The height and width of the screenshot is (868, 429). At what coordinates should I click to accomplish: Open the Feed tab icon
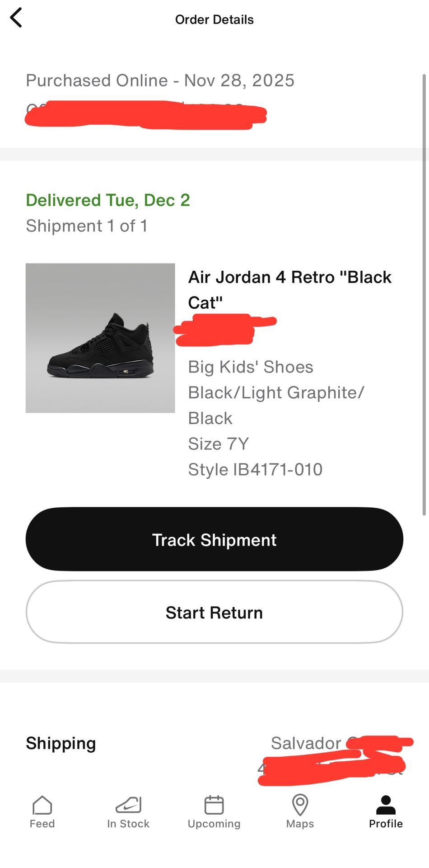click(x=42, y=805)
